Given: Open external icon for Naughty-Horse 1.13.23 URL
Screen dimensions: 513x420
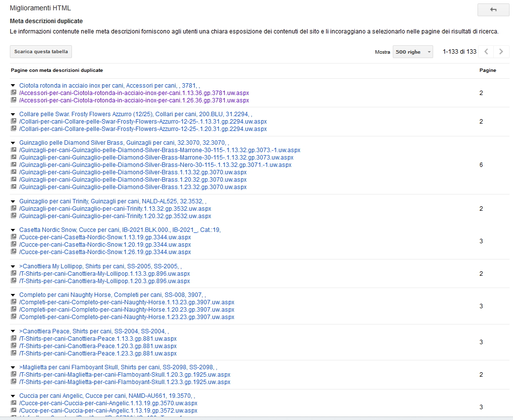Looking at the screenshot, I should (13, 302).
